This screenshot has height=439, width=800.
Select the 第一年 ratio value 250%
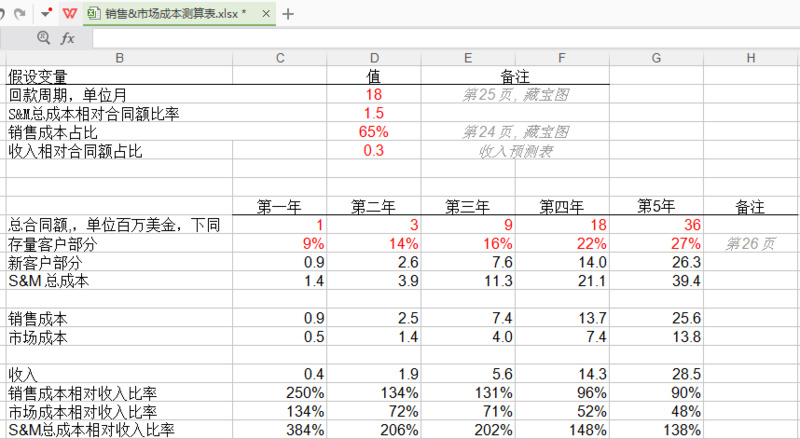(x=280, y=393)
